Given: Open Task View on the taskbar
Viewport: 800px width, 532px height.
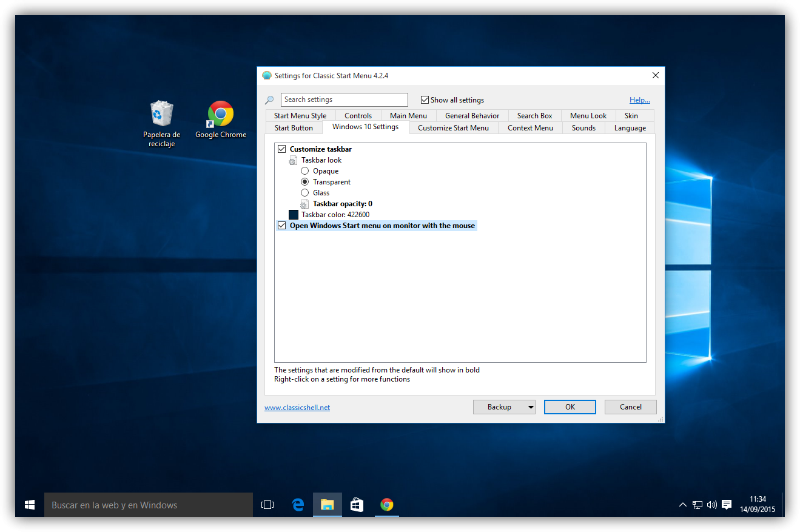Looking at the screenshot, I should [267, 505].
